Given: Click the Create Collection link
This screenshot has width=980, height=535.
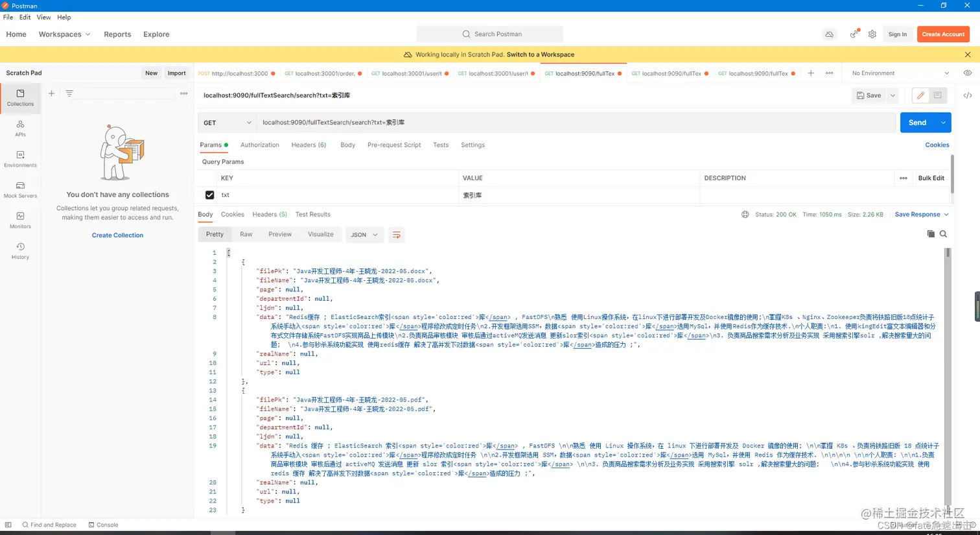Looking at the screenshot, I should (117, 235).
